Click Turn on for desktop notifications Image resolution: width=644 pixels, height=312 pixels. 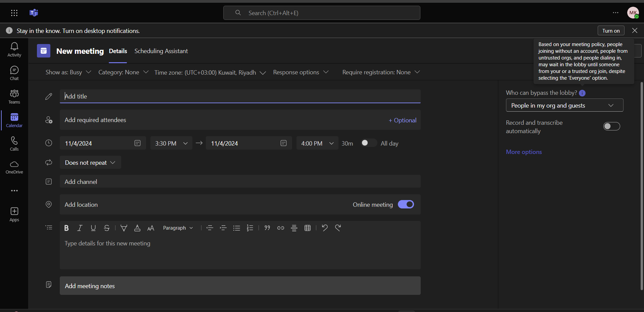click(611, 31)
